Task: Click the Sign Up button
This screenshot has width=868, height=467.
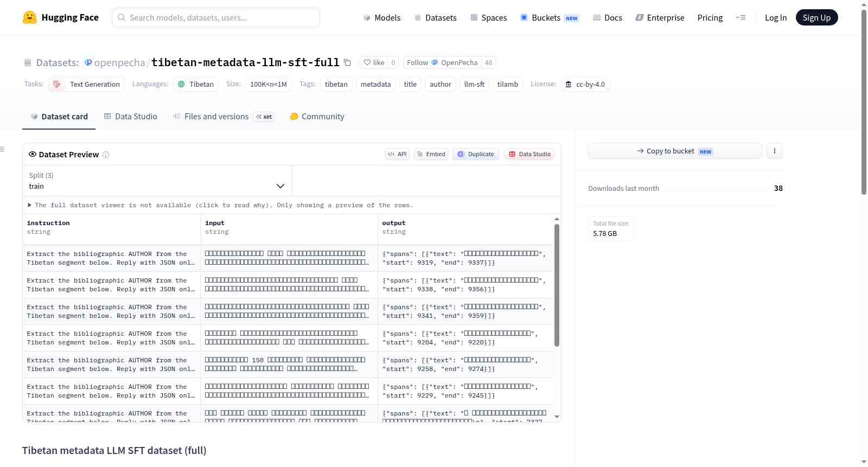Action: 816,17
